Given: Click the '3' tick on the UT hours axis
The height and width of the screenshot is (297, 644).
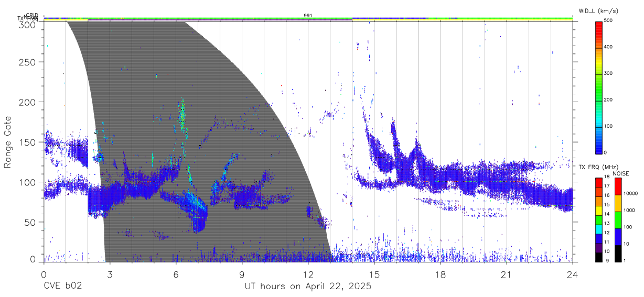Looking at the screenshot, I should 110,275.
